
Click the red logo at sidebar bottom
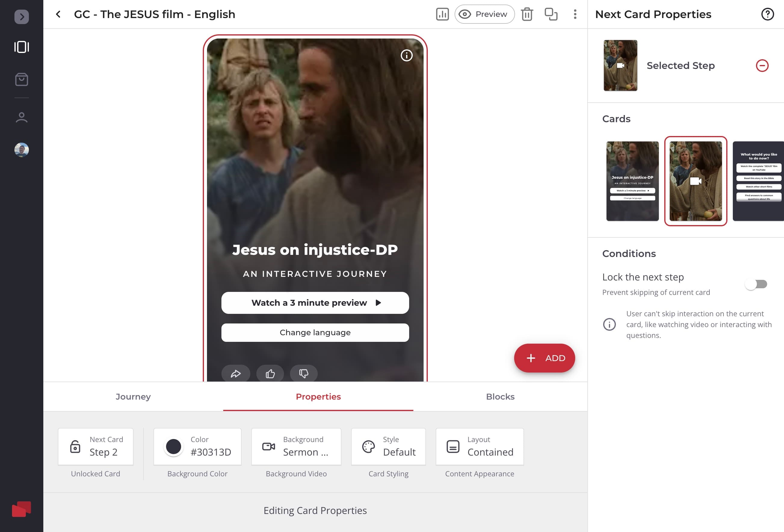tap(21, 509)
